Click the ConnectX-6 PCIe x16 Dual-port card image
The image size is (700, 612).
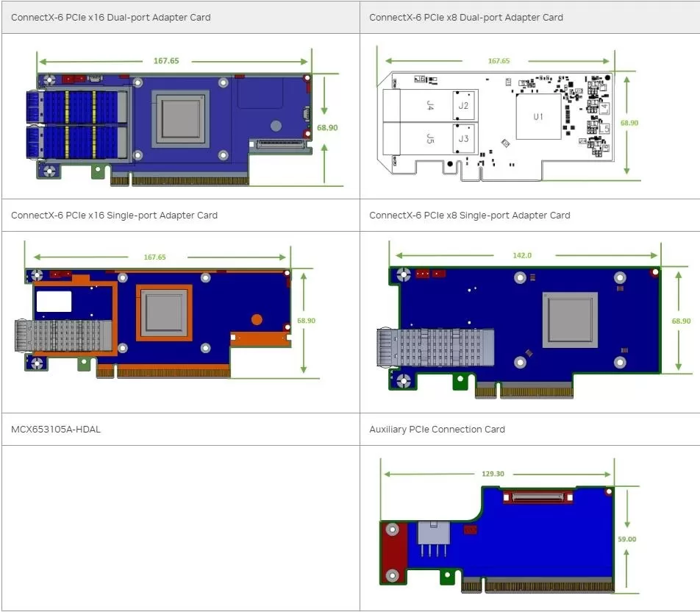pos(185,118)
